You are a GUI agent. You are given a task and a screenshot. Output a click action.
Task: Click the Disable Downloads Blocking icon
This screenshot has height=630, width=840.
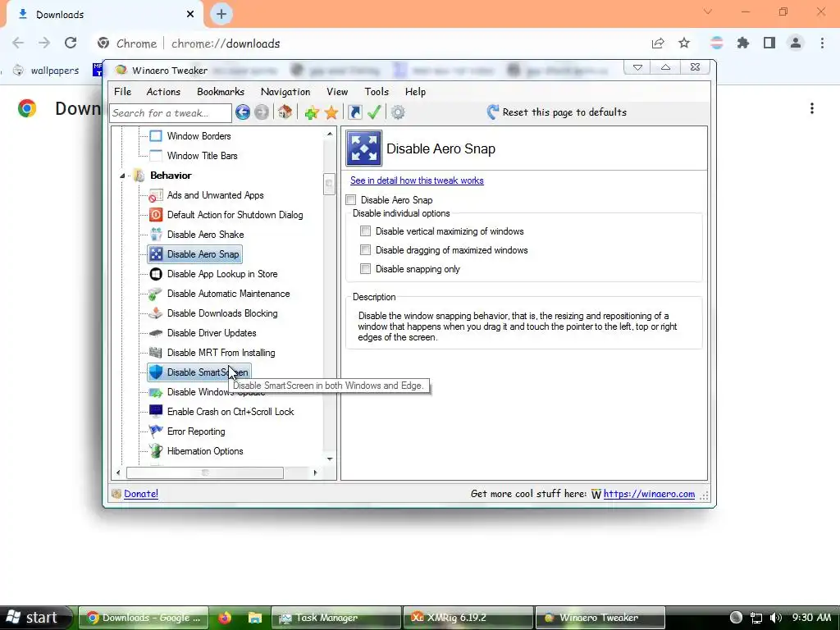[x=155, y=313]
